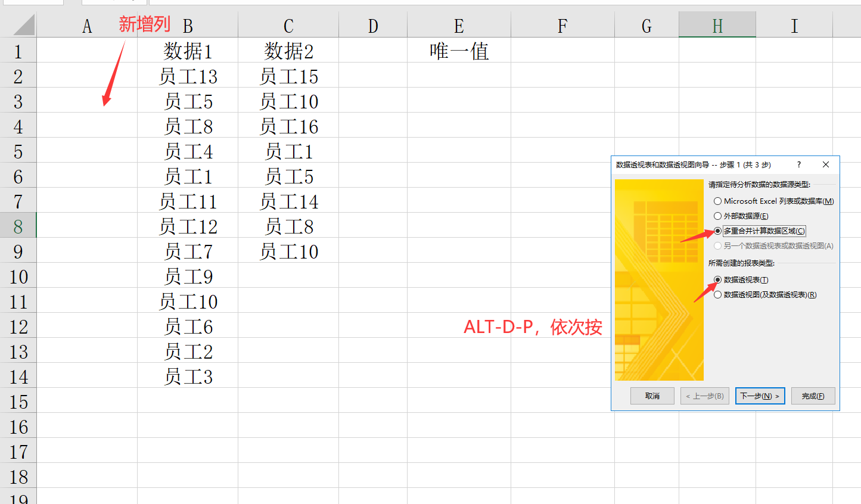Click 员工5 in the 数据1 column

click(x=188, y=101)
